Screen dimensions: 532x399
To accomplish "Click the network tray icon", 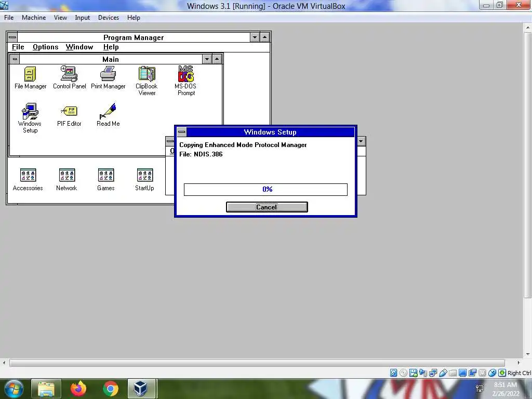I will coord(480,389).
